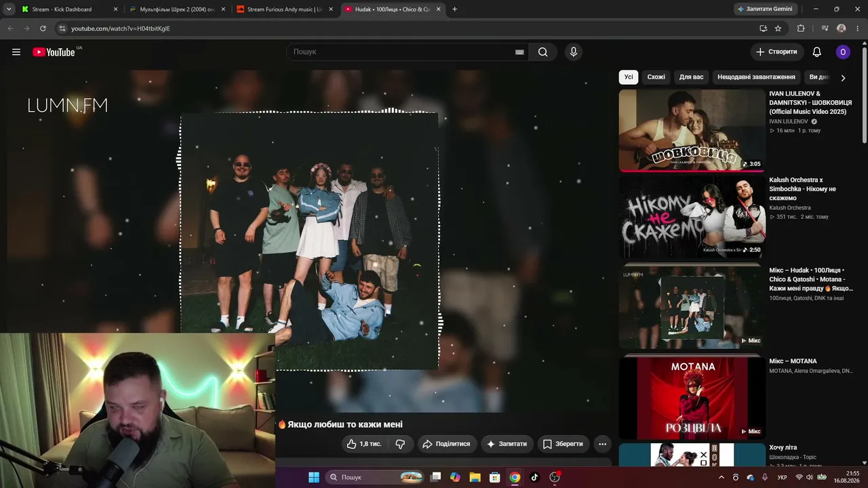
Task: Reload the current page
Action: [x=43, y=28]
